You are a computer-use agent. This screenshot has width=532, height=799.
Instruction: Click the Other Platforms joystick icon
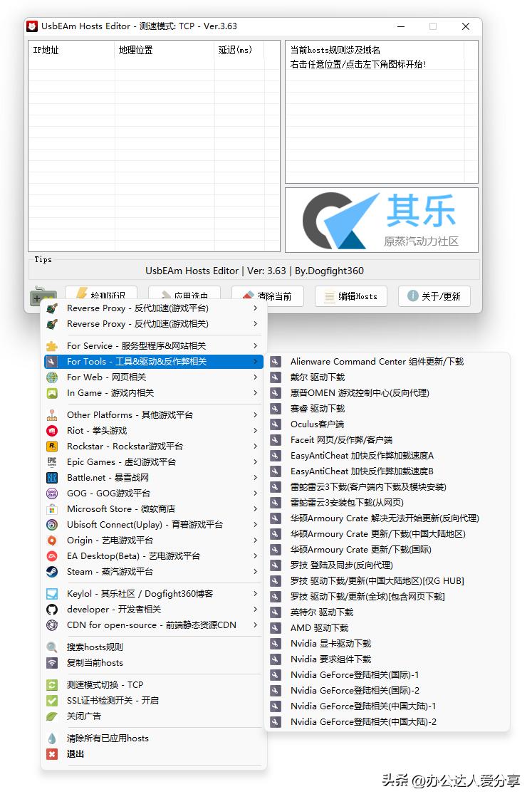(52, 415)
